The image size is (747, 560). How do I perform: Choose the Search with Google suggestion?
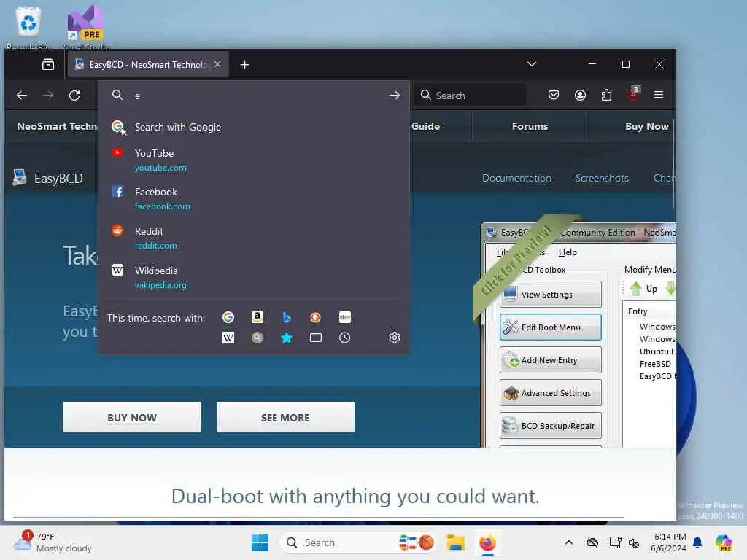coord(253,127)
